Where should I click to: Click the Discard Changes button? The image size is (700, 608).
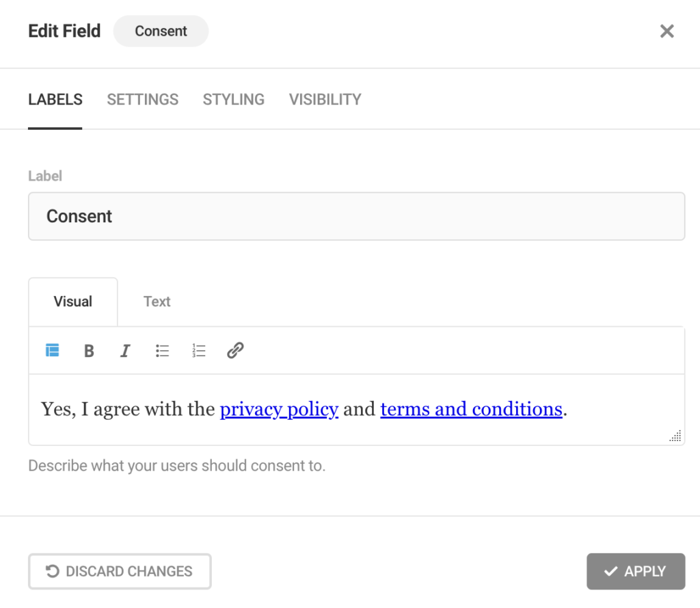click(120, 571)
